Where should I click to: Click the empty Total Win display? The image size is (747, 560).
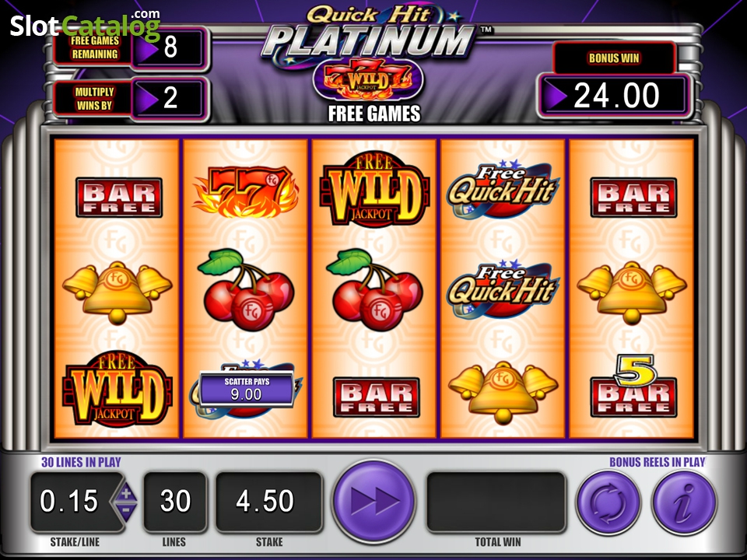(x=496, y=501)
